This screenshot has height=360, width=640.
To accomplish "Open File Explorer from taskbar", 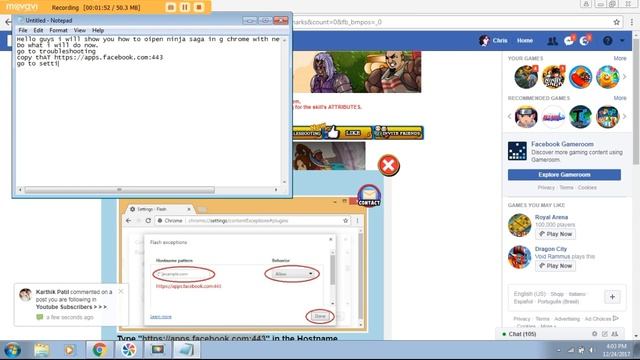I will tap(41, 350).
